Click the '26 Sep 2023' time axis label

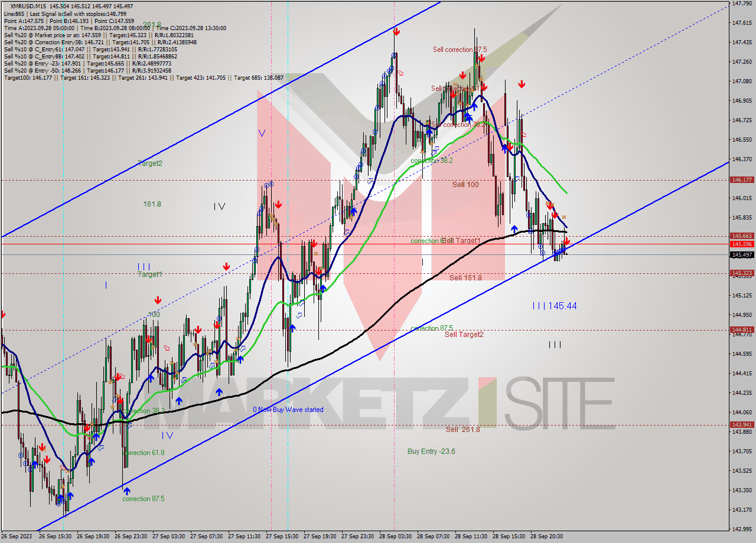pyautogui.click(x=17, y=537)
